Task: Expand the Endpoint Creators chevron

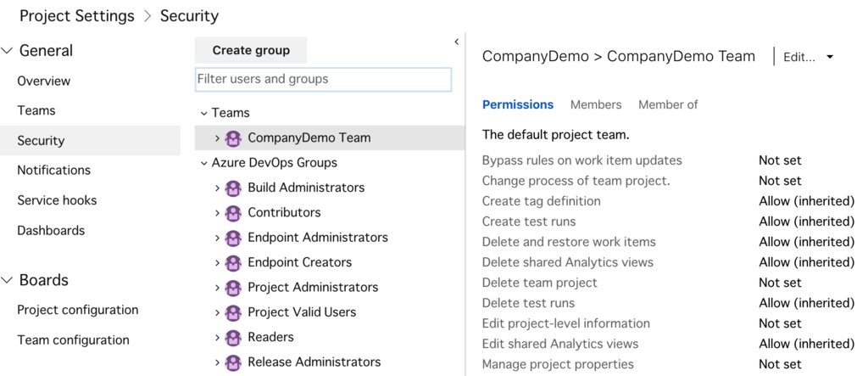Action: pyautogui.click(x=218, y=263)
